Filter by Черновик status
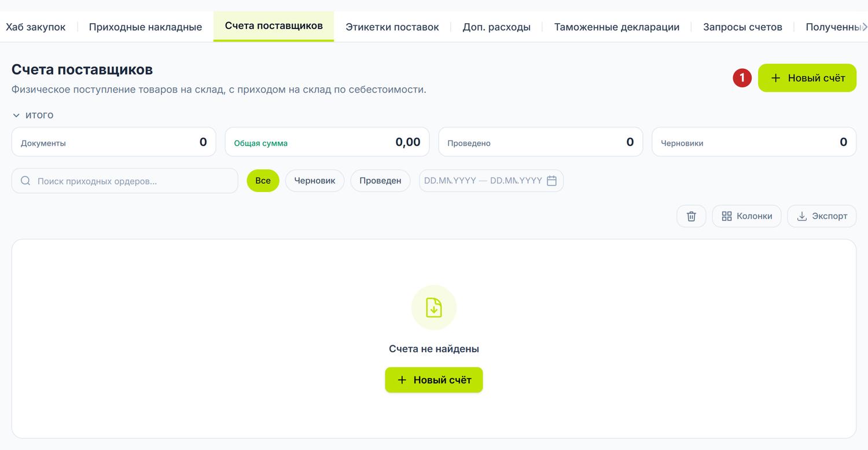The width and height of the screenshot is (868, 450). pos(315,180)
